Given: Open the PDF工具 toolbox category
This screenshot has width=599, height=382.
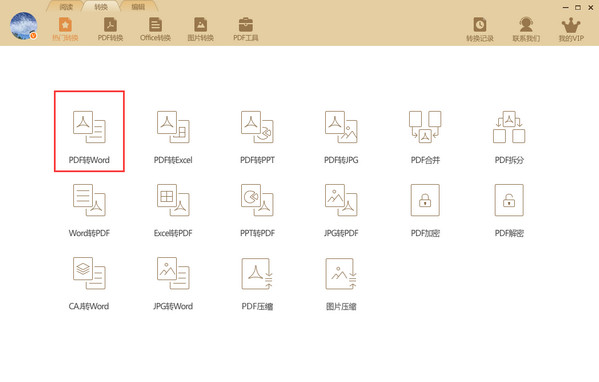Looking at the screenshot, I should 246,29.
